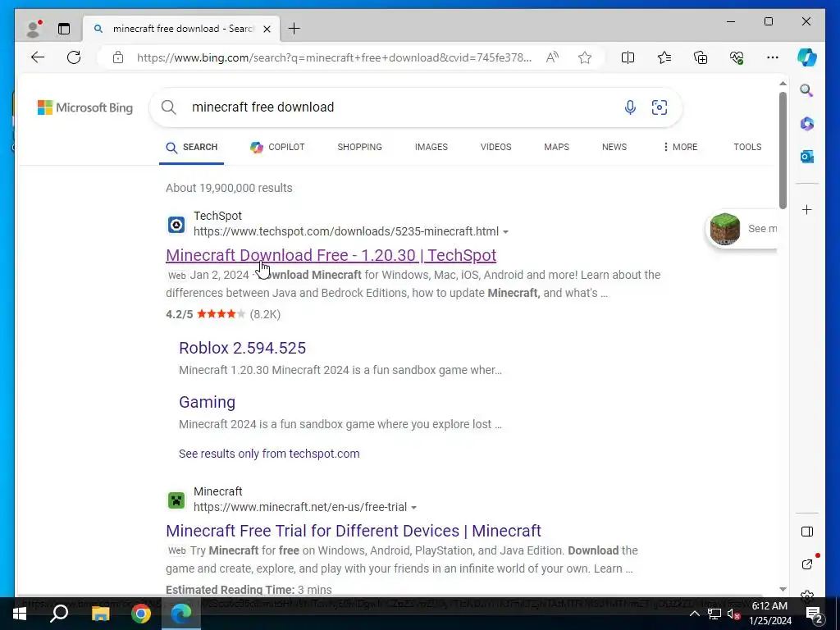Open Browser essentials heart icon

[737, 57]
